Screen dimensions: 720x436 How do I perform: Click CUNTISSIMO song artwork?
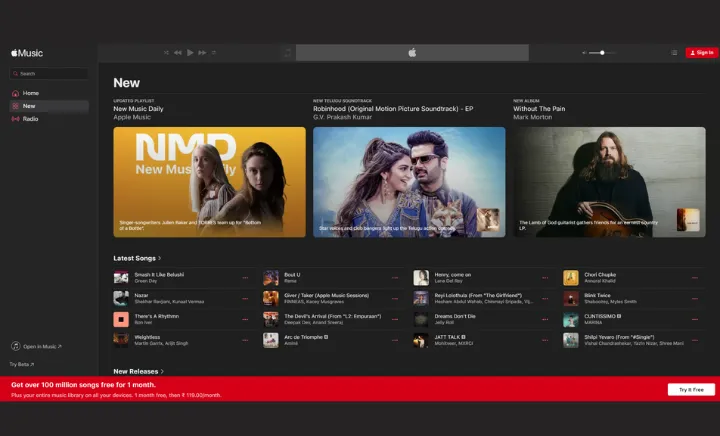click(571, 319)
